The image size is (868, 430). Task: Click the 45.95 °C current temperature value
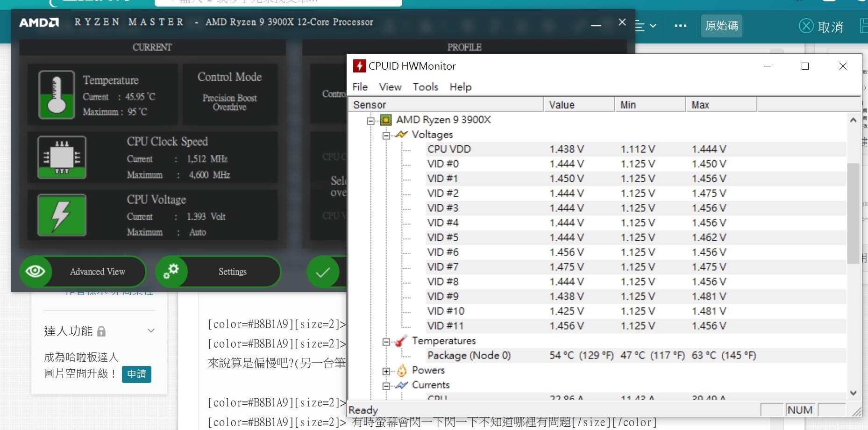[140, 97]
